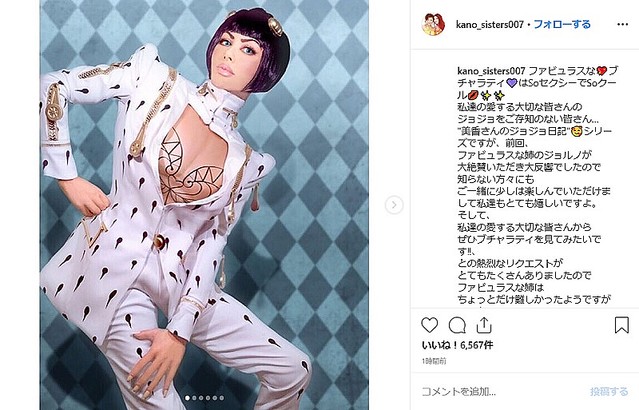This screenshot has width=639, height=410.
Task: Select the first carousel indicator dot
Action: click(x=187, y=398)
